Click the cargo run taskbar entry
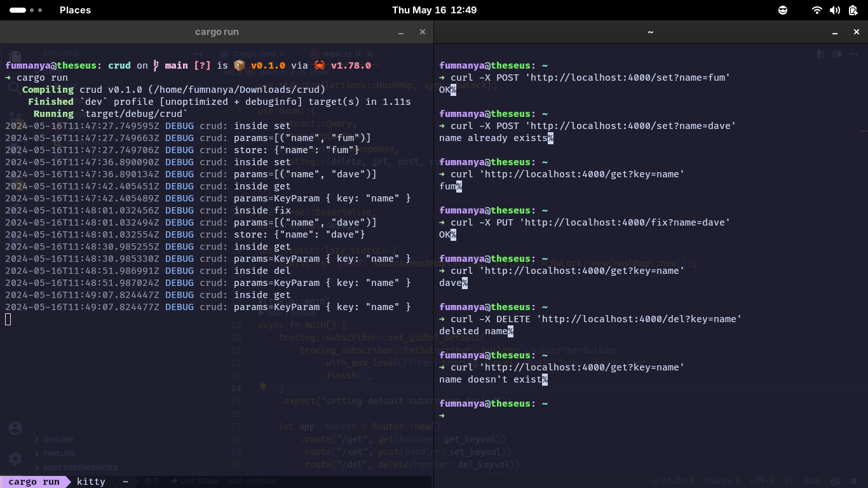The height and width of the screenshot is (488, 868). (x=35, y=482)
